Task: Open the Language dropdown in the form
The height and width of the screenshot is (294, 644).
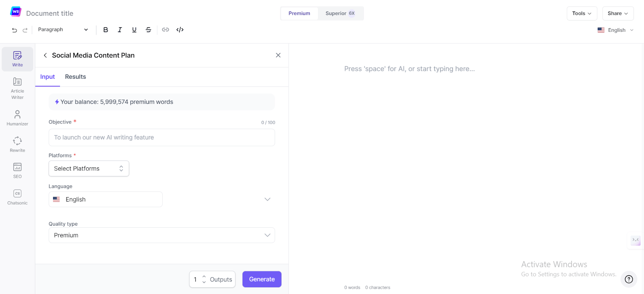Action: pyautogui.click(x=105, y=199)
